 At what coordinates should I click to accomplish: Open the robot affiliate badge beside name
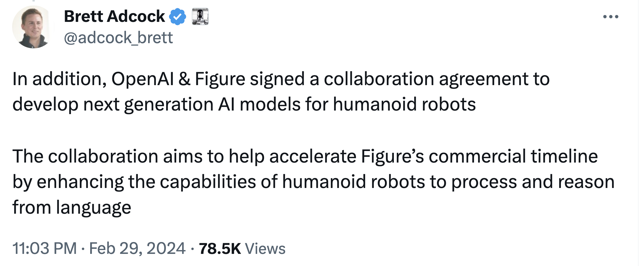pos(200,17)
